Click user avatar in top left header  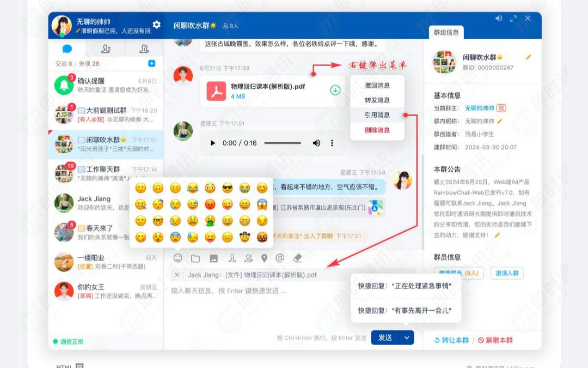pyautogui.click(x=62, y=26)
